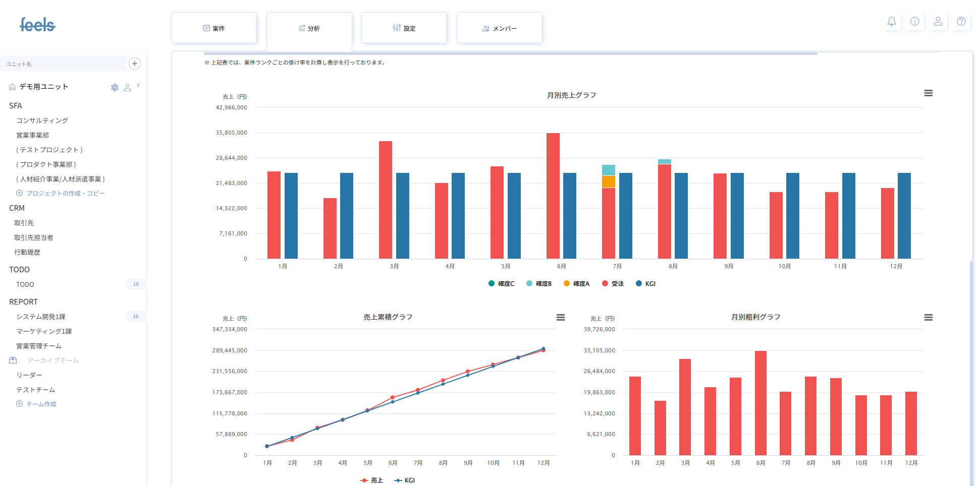Switch to the 案件 tab
Viewport: 980px width, 486px height.
pyautogui.click(x=214, y=28)
